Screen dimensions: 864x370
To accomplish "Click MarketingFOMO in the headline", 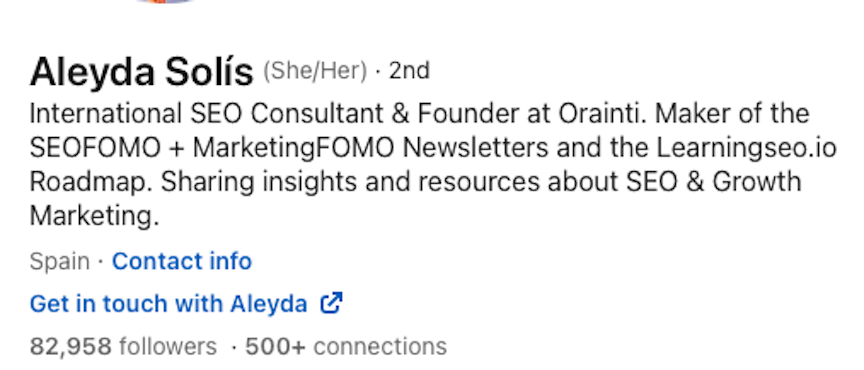I will (x=293, y=148).
